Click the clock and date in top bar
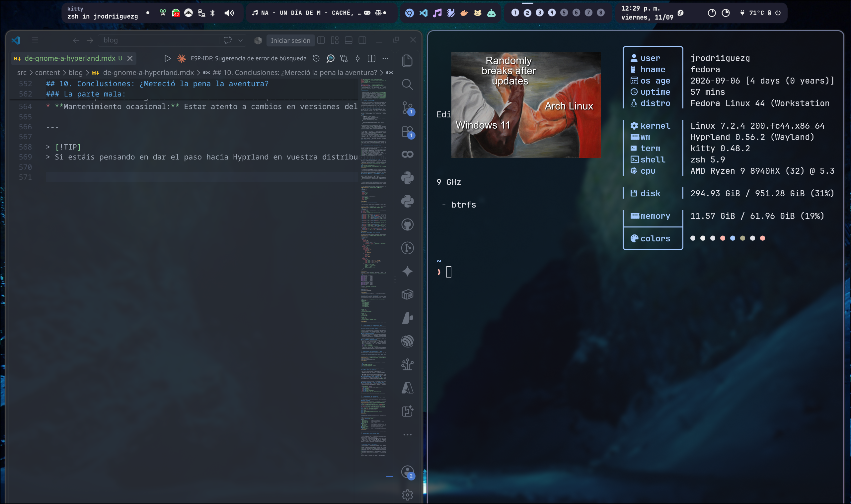This screenshot has height=504, width=851. point(647,13)
